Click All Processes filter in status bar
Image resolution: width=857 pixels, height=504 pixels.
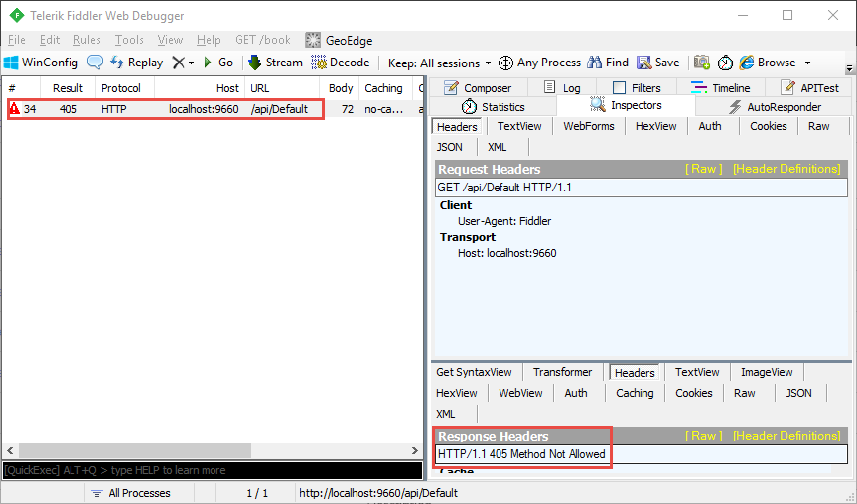[131, 493]
